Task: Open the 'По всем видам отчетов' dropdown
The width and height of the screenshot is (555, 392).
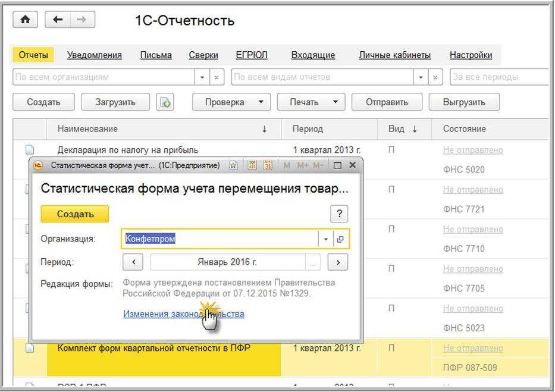Action: [421, 77]
